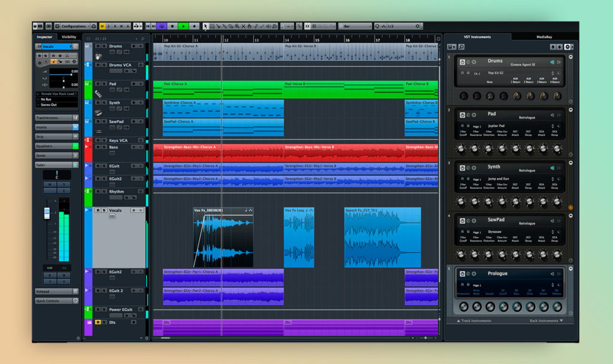Select the Pad-Verse B MIDI part
Viewport: 613px width, 364px height.
344,90
